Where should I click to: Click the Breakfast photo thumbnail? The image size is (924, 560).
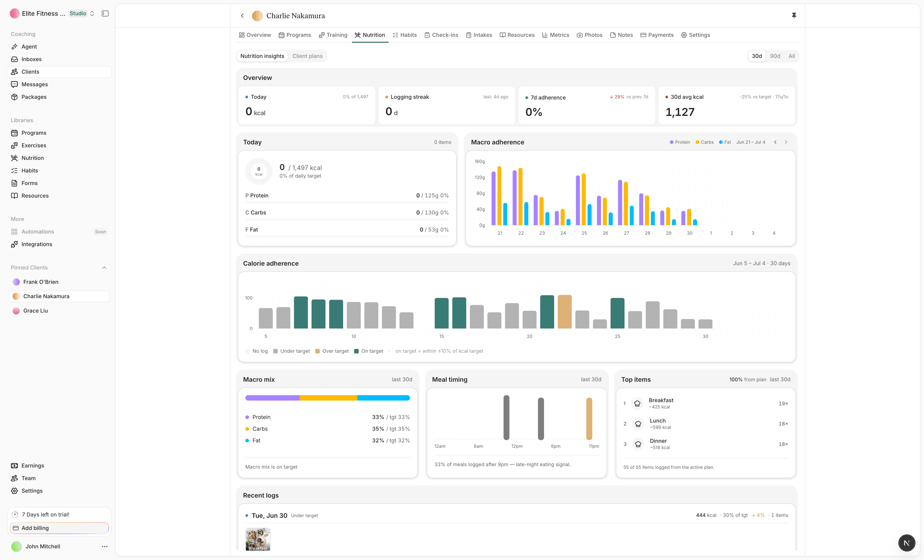click(x=258, y=539)
